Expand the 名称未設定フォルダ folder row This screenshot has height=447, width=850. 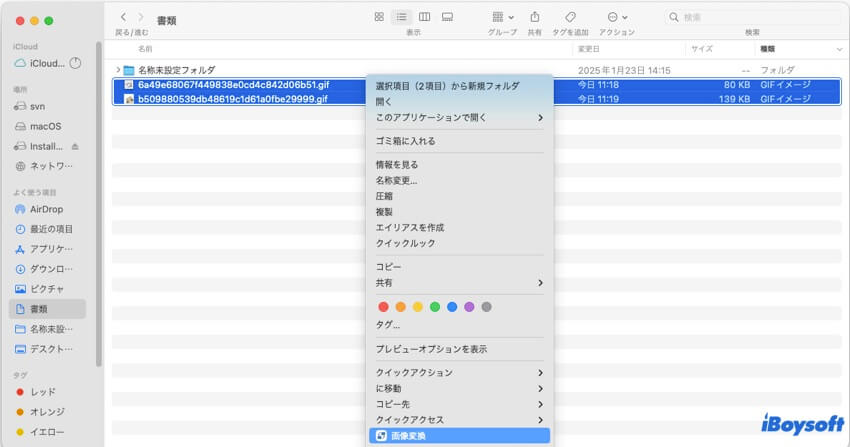click(118, 70)
